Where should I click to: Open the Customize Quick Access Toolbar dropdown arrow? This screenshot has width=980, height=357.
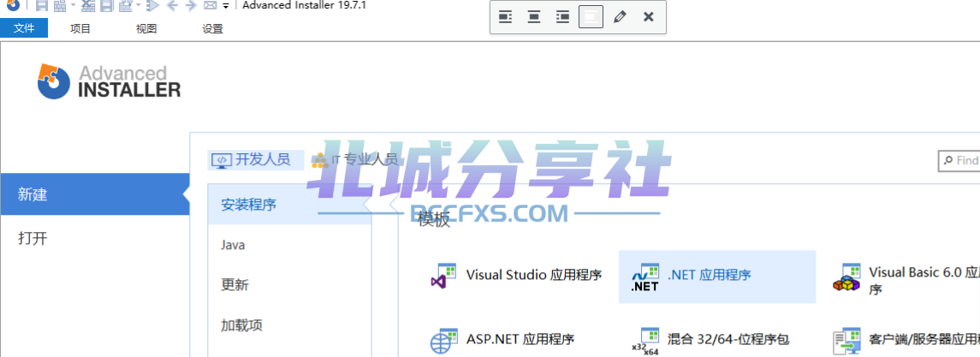[226, 6]
